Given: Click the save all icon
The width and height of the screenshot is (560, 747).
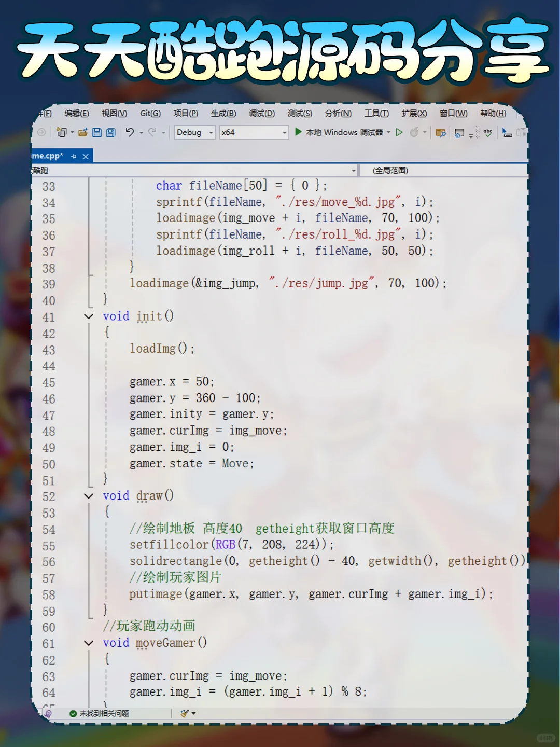Looking at the screenshot, I should (x=110, y=132).
